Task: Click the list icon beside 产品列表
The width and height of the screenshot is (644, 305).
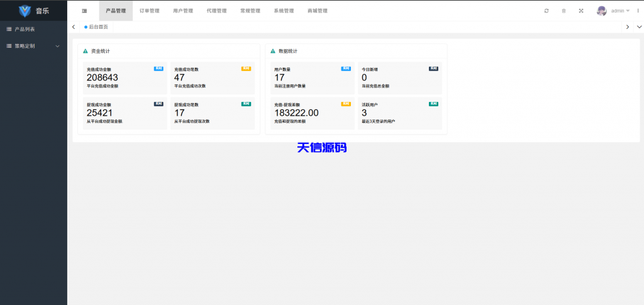Action: click(x=9, y=30)
